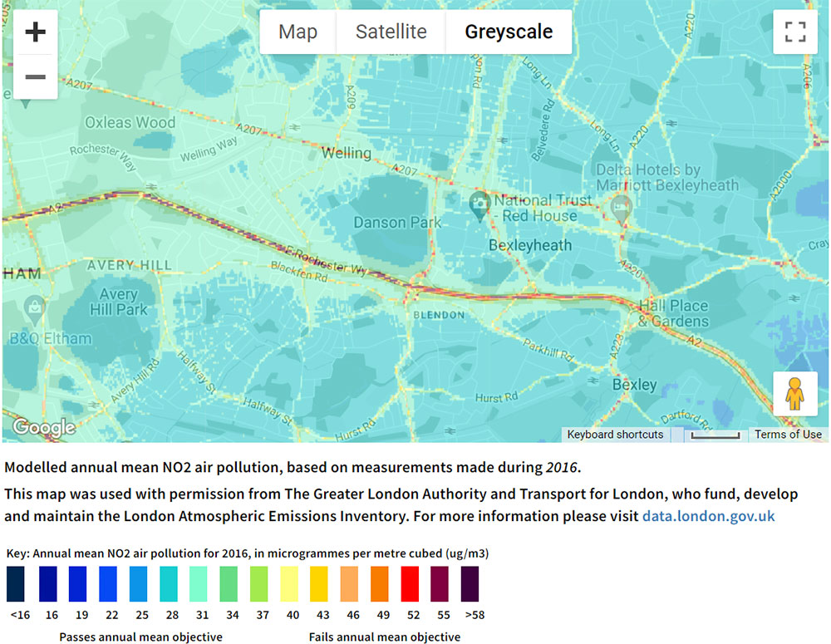Switch to the Map view tab
Screen dimensions: 831x644
pyautogui.click(x=297, y=32)
